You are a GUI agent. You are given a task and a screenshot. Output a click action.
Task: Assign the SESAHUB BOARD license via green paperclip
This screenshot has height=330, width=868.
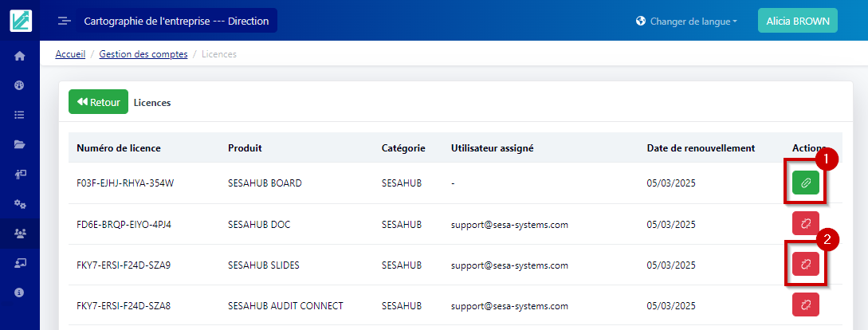pyautogui.click(x=805, y=183)
